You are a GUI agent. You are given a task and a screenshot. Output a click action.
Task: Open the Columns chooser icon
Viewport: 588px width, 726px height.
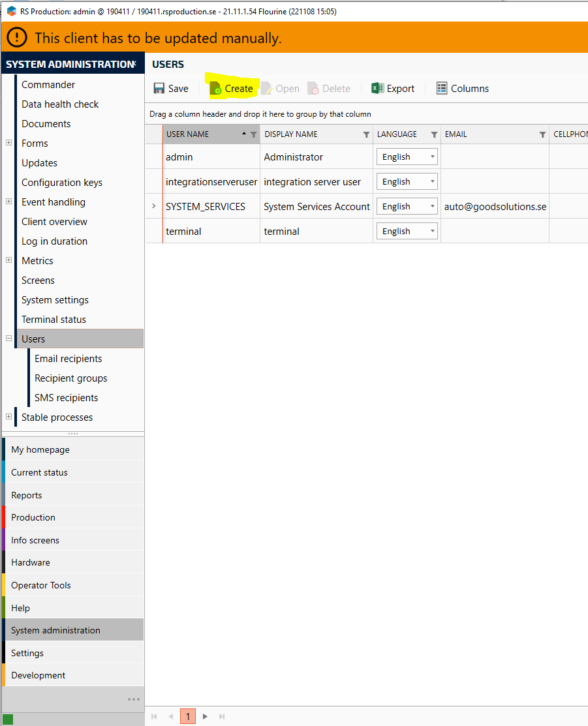pos(442,89)
